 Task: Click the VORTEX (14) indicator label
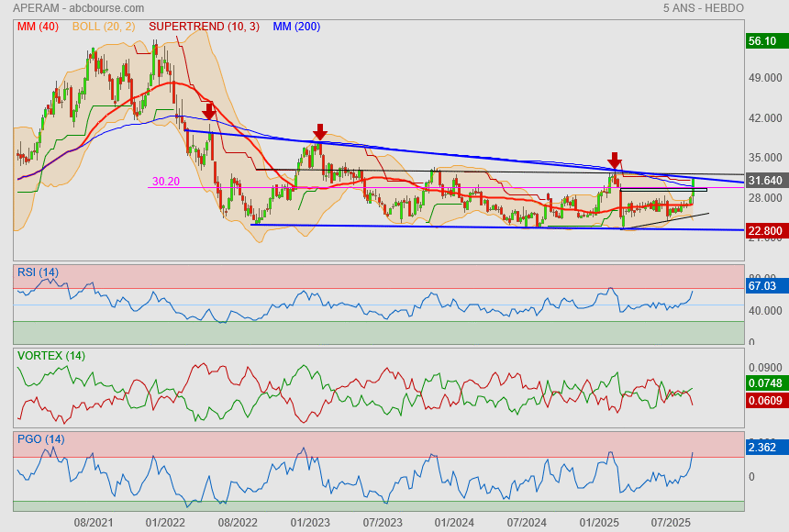coord(51,356)
